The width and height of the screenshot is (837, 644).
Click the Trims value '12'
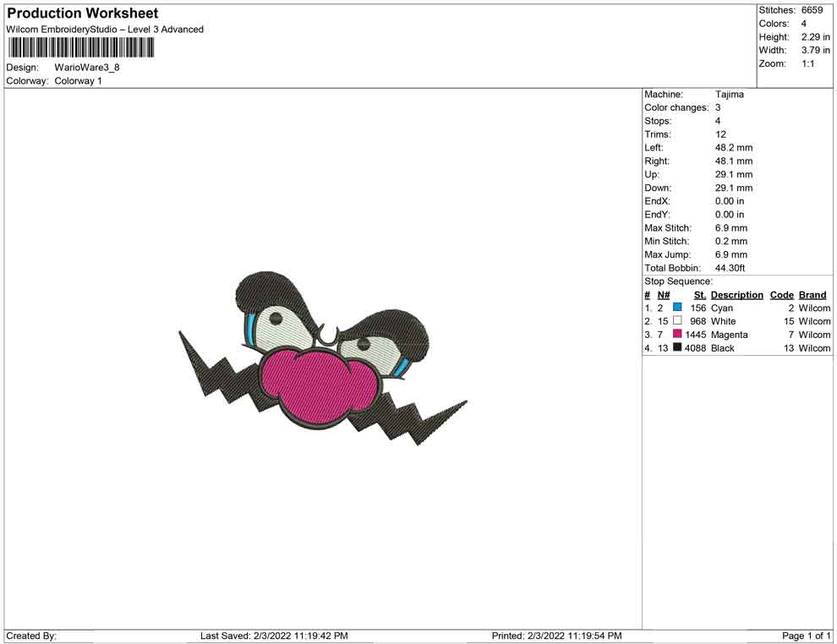pyautogui.click(x=720, y=134)
